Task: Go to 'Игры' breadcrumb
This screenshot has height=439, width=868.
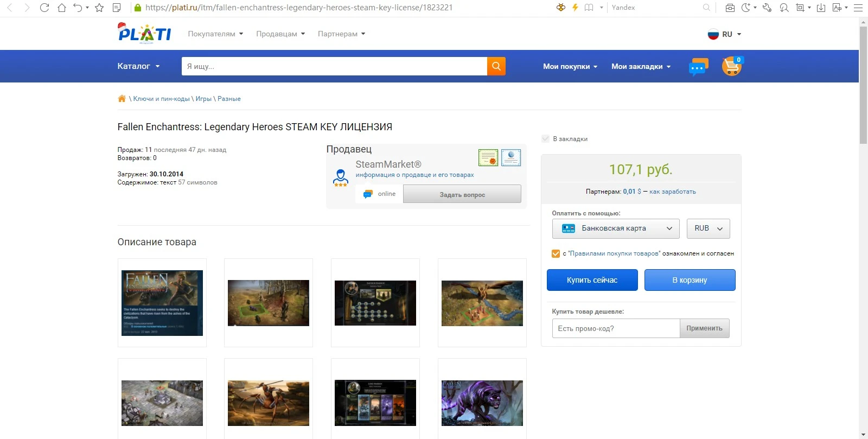Action: click(x=203, y=99)
